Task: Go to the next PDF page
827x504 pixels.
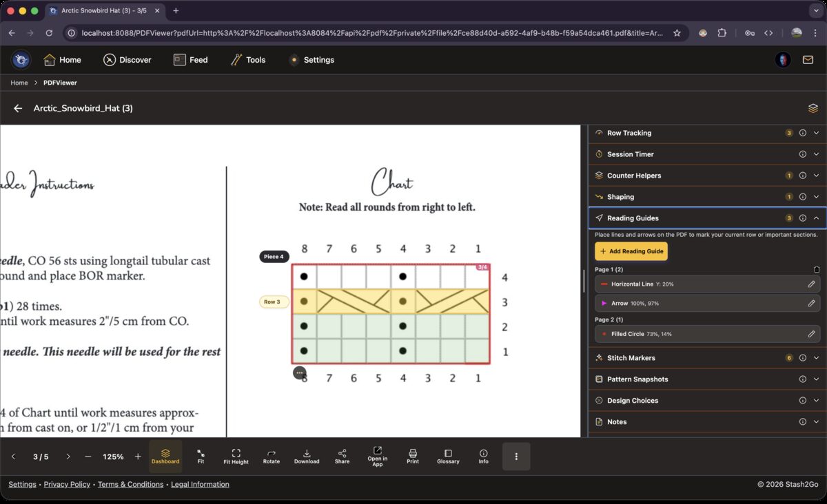Action: coord(68,456)
